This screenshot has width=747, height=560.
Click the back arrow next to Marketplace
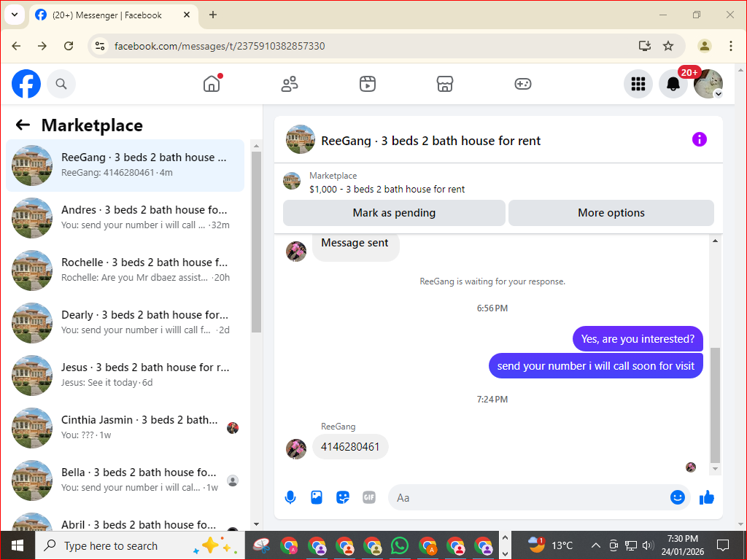click(23, 125)
